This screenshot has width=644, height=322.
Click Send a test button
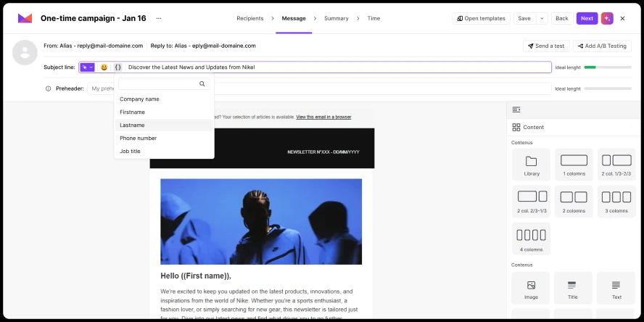point(546,46)
